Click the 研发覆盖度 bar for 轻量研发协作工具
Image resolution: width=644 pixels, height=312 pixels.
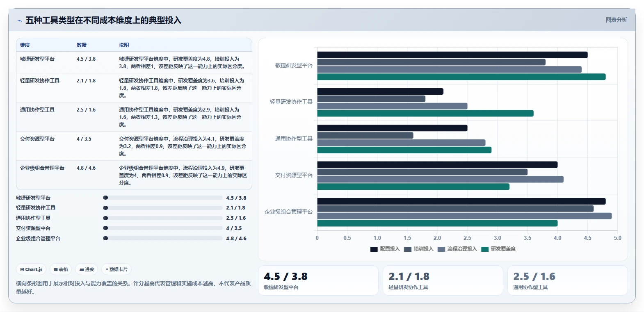click(425, 114)
